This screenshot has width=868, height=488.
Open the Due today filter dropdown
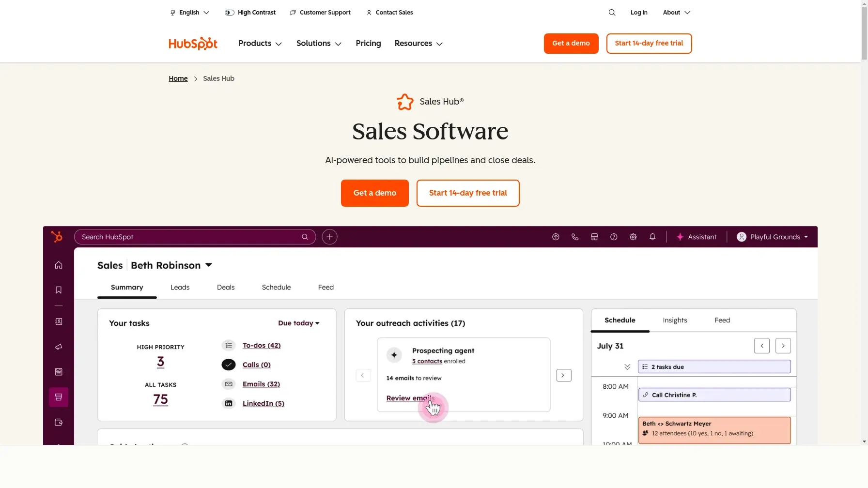[298, 323]
